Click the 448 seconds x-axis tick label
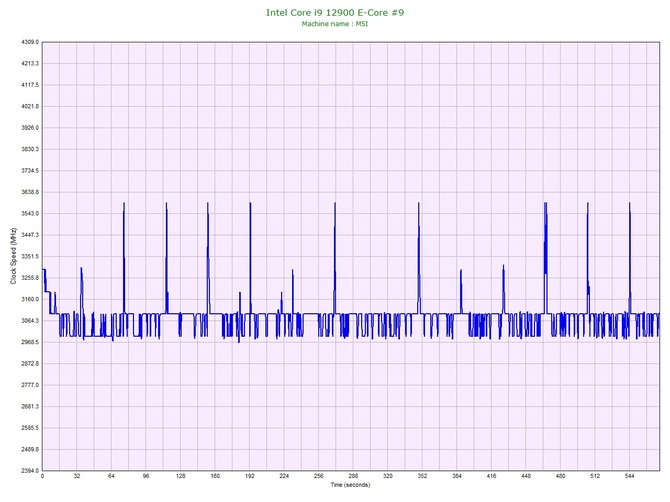This screenshot has width=670, height=502. (x=526, y=476)
